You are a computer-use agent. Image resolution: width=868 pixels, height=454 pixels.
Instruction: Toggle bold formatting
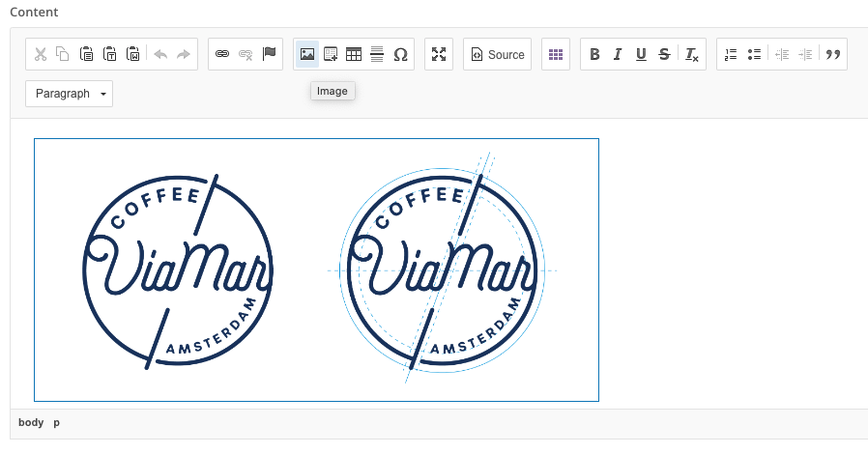click(x=594, y=54)
